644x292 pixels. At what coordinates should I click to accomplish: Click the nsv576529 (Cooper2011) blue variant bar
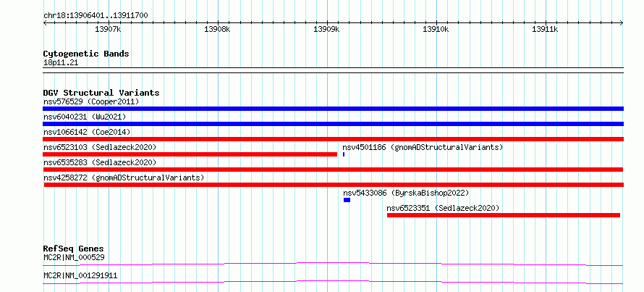coord(333,109)
